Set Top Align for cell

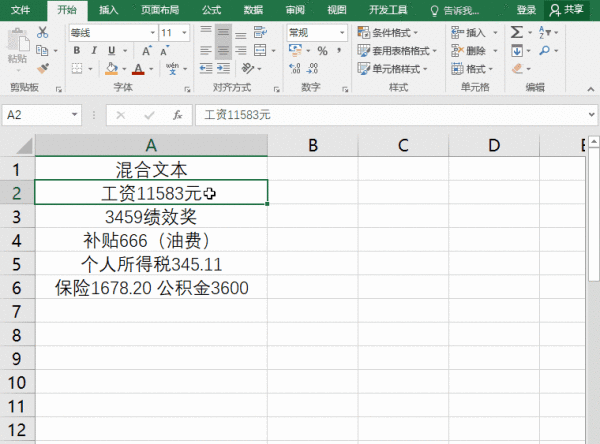tap(206, 32)
